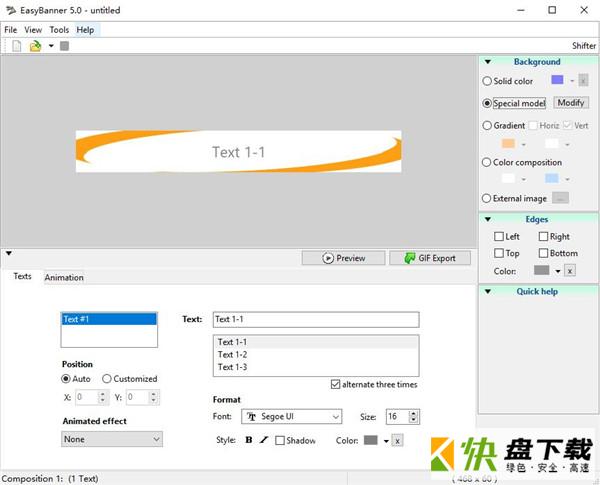Click the gray edges color swatch
Viewport: 600px width, 485px height.
click(x=541, y=270)
